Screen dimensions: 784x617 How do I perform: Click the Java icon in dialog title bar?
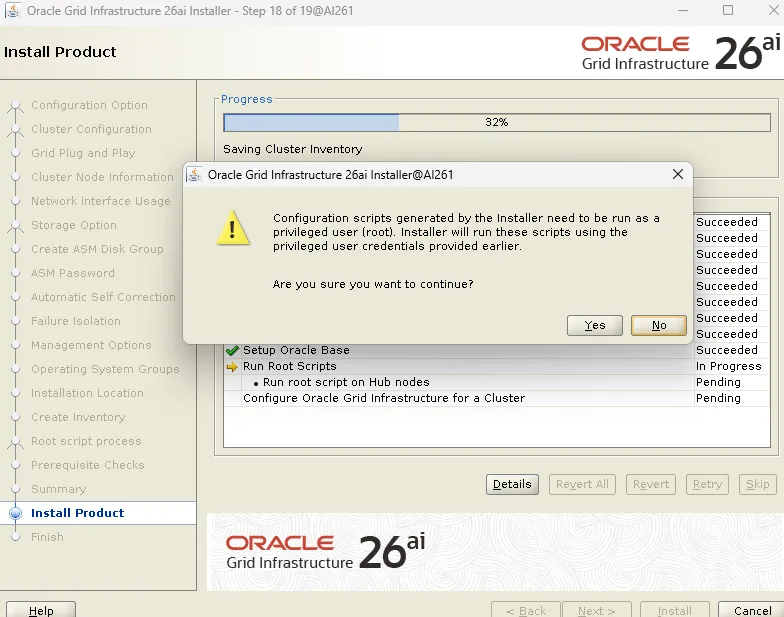[194, 174]
